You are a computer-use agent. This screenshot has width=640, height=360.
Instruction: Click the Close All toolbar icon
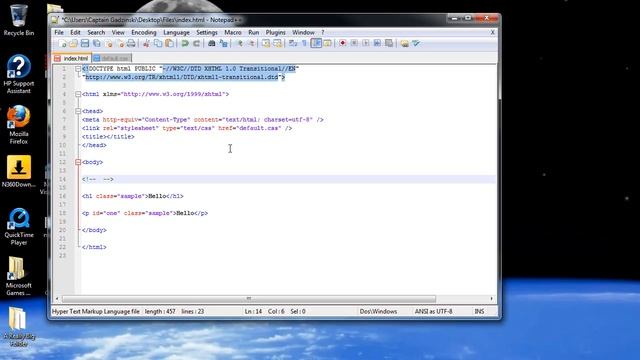tap(120, 43)
